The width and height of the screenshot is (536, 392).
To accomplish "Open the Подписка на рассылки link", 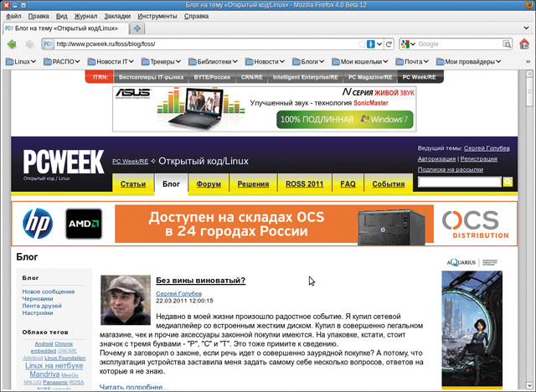I will [451, 169].
